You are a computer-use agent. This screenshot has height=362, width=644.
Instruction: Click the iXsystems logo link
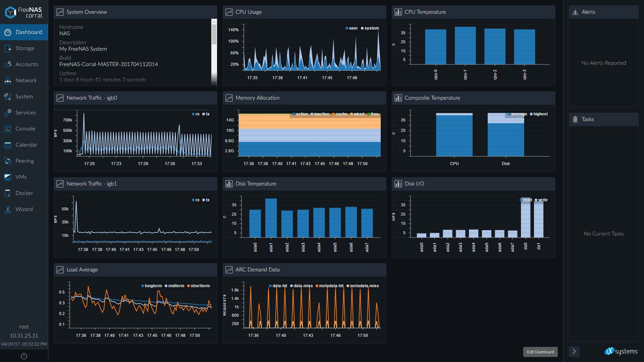pos(621,351)
